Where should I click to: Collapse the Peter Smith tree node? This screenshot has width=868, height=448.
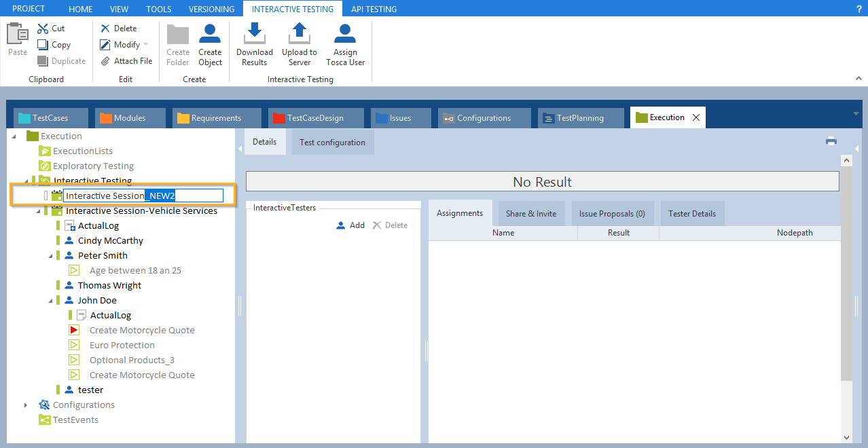point(50,256)
